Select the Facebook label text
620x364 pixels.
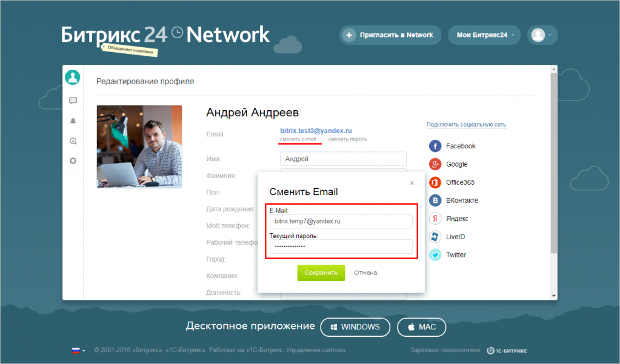pyautogui.click(x=461, y=146)
